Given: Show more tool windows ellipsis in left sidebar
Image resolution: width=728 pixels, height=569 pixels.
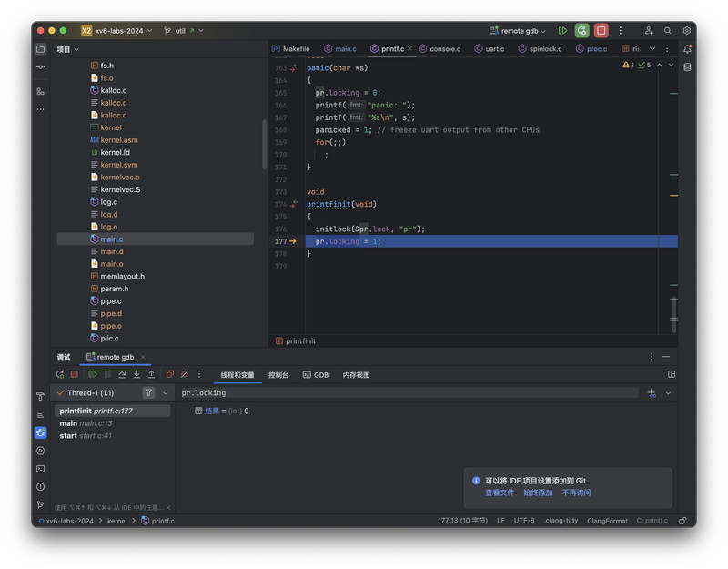Looking at the screenshot, I should coord(40,109).
